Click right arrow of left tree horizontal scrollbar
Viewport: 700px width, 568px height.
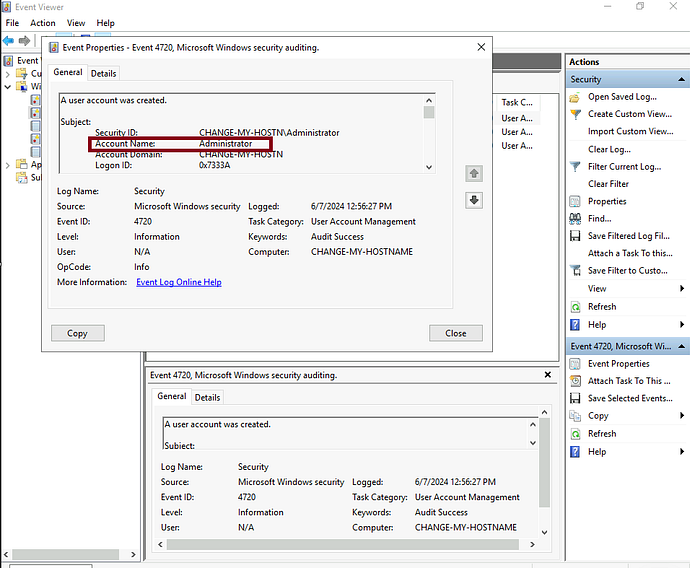[133, 555]
